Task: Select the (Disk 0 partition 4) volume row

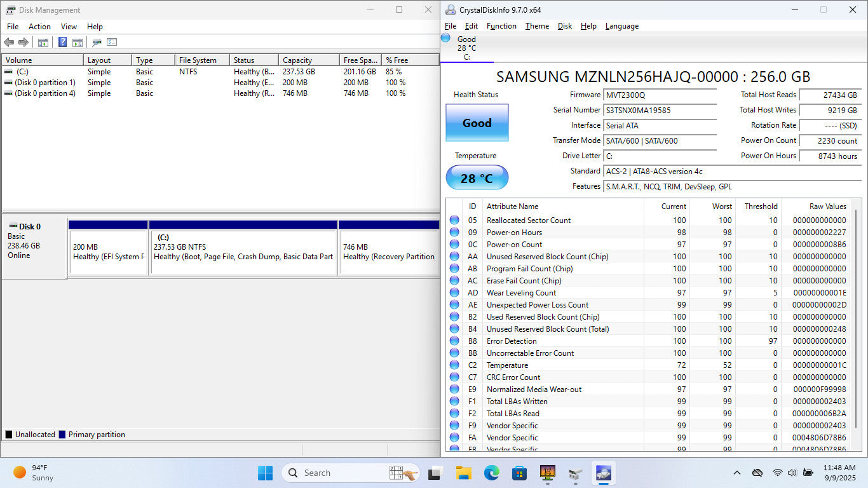Action: [220, 93]
